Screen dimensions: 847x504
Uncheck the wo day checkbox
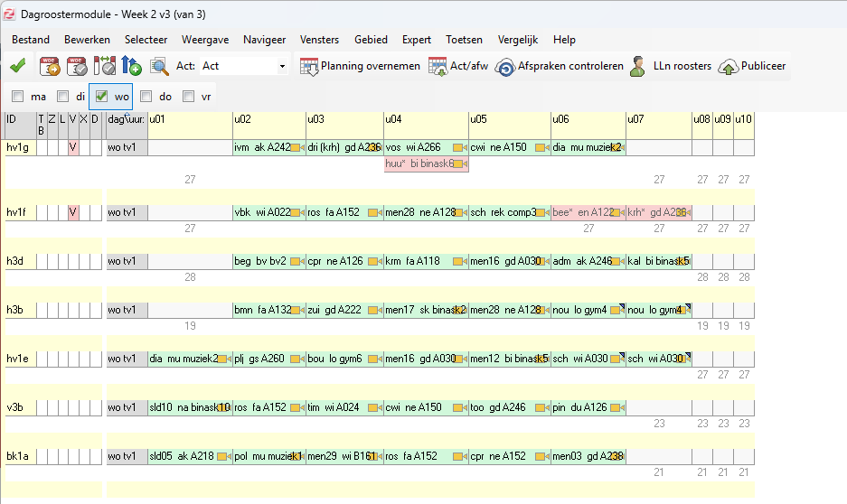coord(102,96)
